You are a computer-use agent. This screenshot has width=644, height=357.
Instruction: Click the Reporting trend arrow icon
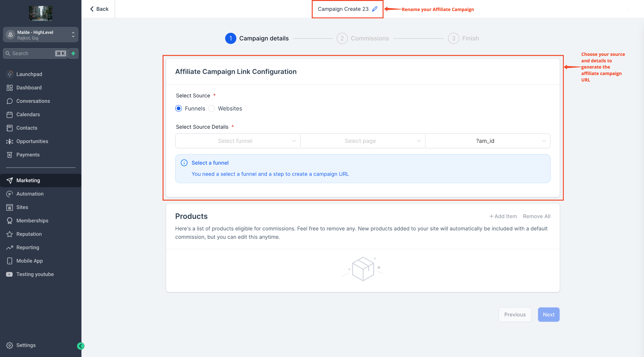[x=10, y=248]
